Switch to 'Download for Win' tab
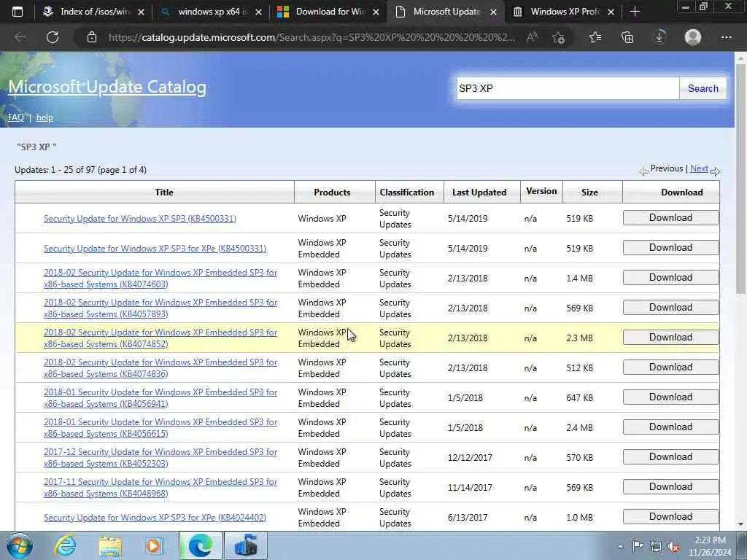Image resolution: width=747 pixels, height=560 pixels. (x=329, y=12)
